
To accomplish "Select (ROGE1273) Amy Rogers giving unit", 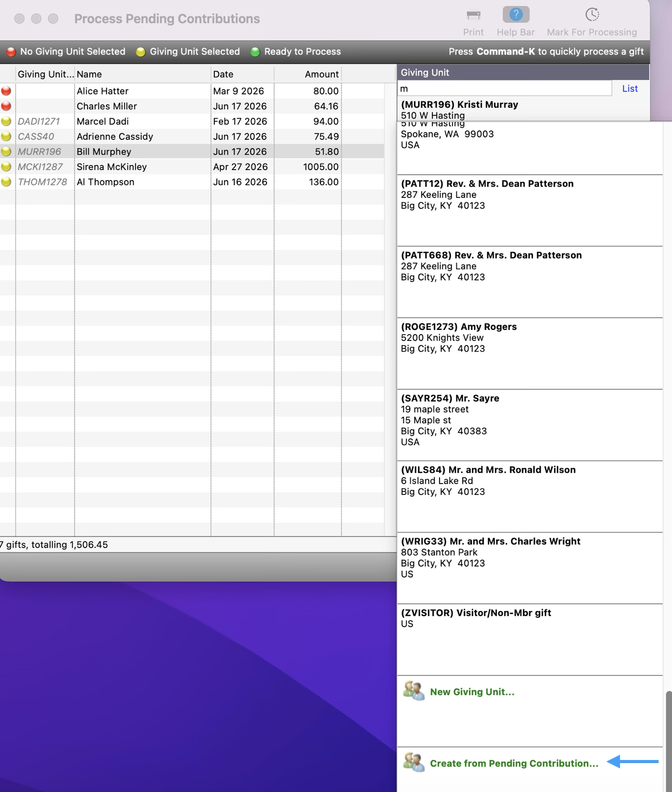I will click(x=529, y=354).
